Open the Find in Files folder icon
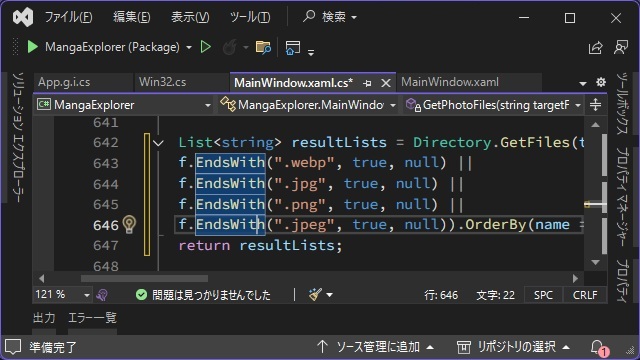Screen dimensions: 640x360 coord(263,47)
